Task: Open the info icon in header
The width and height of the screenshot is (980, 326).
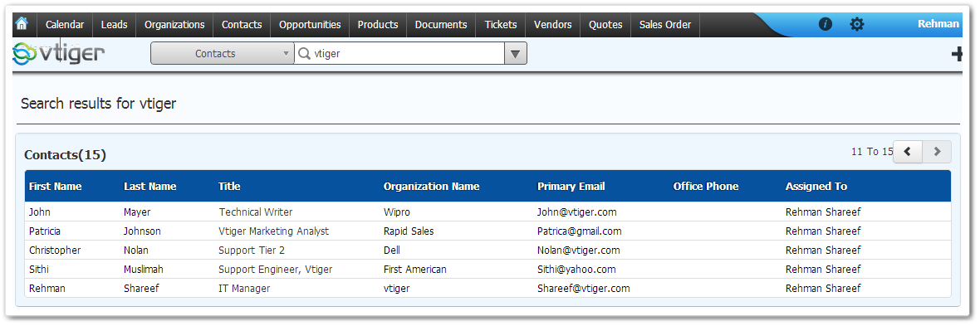Action: pos(825,24)
